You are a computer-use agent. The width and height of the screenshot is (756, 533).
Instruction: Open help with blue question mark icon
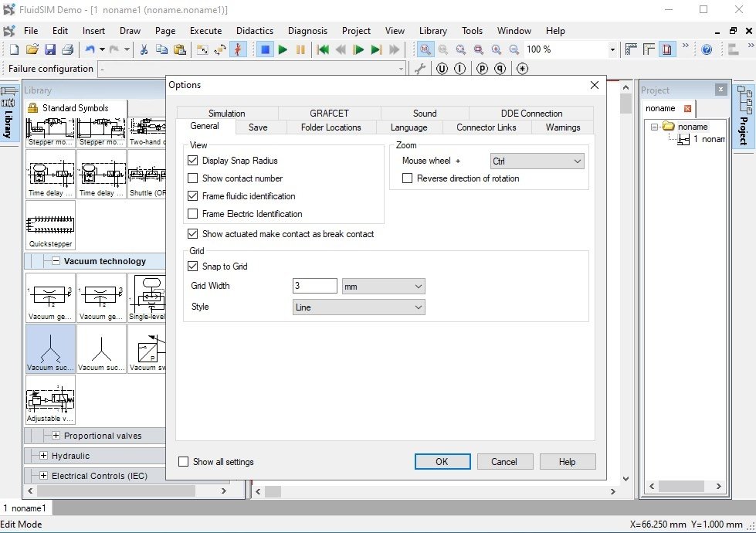(x=707, y=49)
